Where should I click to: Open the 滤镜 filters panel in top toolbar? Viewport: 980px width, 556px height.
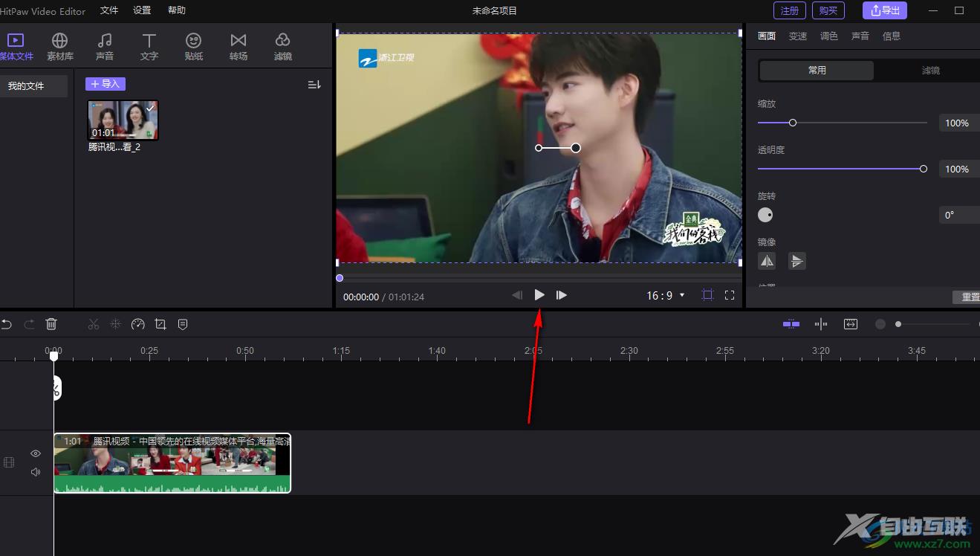(x=283, y=46)
